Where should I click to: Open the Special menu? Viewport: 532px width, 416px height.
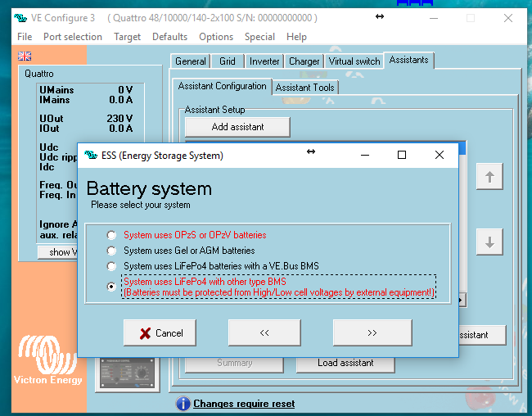pos(259,37)
